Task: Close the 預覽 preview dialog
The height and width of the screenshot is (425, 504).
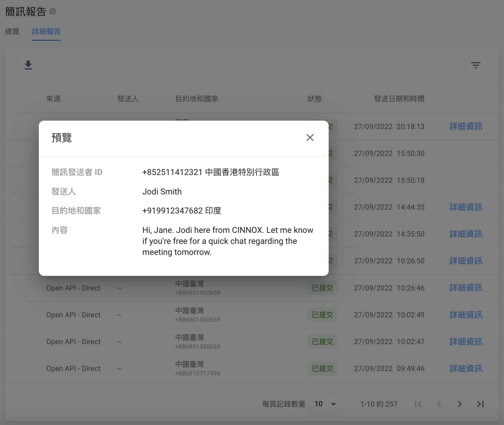Action: tap(310, 137)
